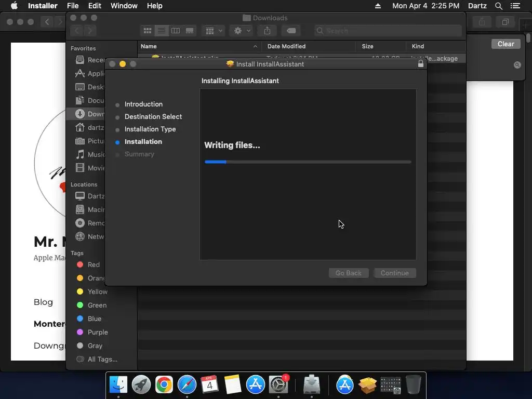Toggle sort arrow on Name column

tap(255, 46)
